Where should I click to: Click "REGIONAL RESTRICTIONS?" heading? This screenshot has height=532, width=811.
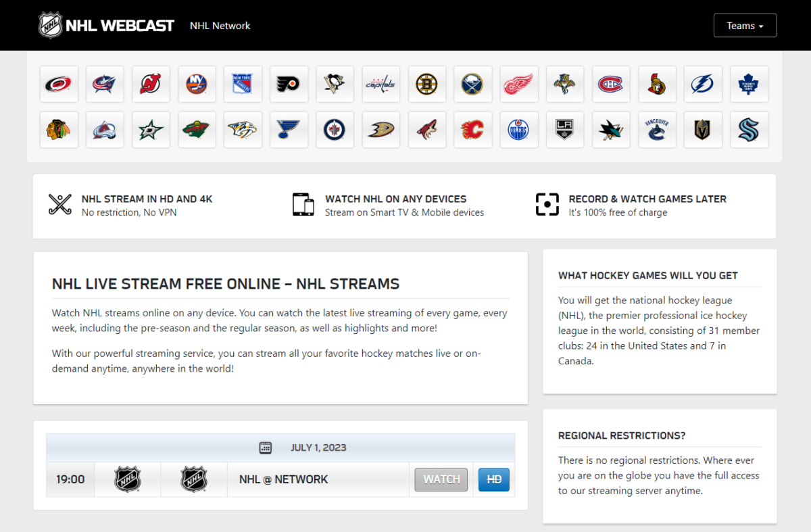click(622, 435)
